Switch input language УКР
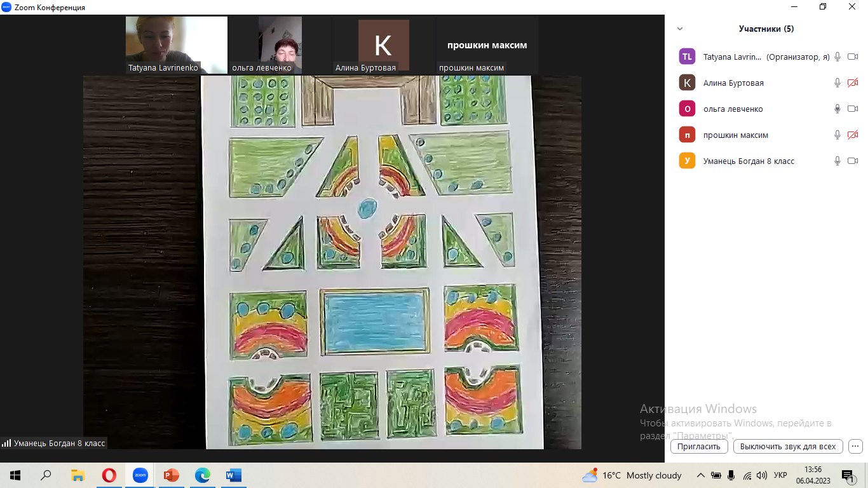This screenshot has width=868, height=488. click(x=780, y=475)
